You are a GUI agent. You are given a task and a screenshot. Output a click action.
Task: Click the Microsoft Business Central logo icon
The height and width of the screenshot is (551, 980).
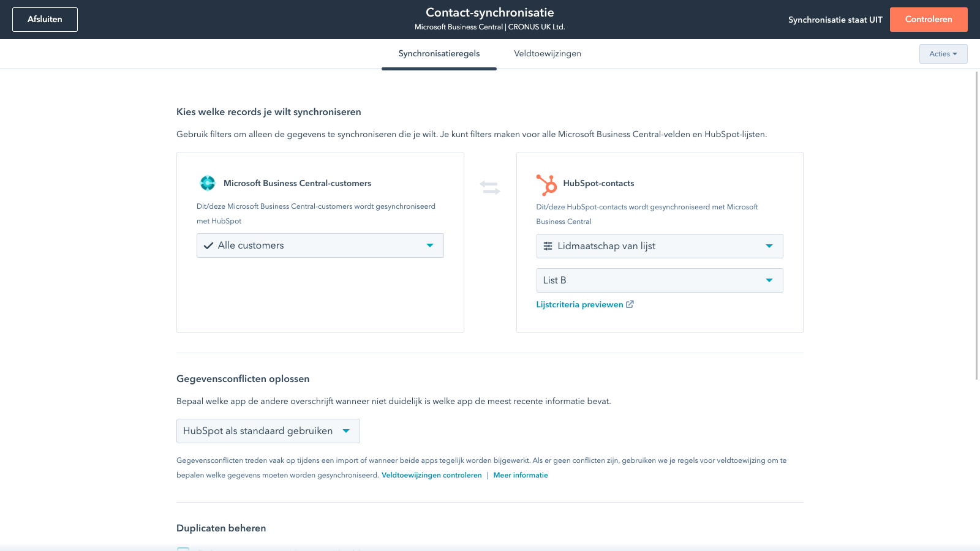(x=208, y=182)
